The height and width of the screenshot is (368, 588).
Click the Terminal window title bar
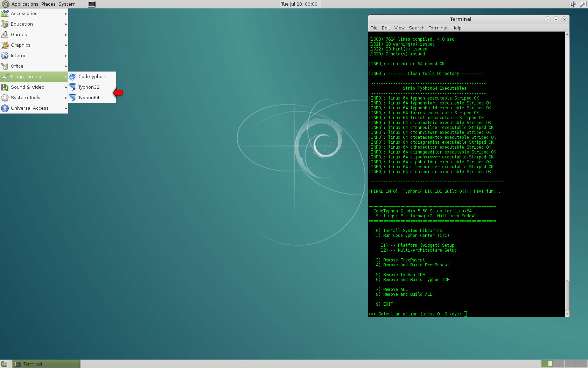pos(461,19)
